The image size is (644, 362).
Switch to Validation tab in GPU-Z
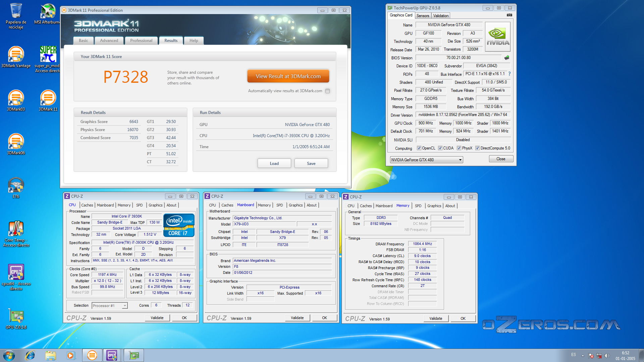click(x=441, y=16)
